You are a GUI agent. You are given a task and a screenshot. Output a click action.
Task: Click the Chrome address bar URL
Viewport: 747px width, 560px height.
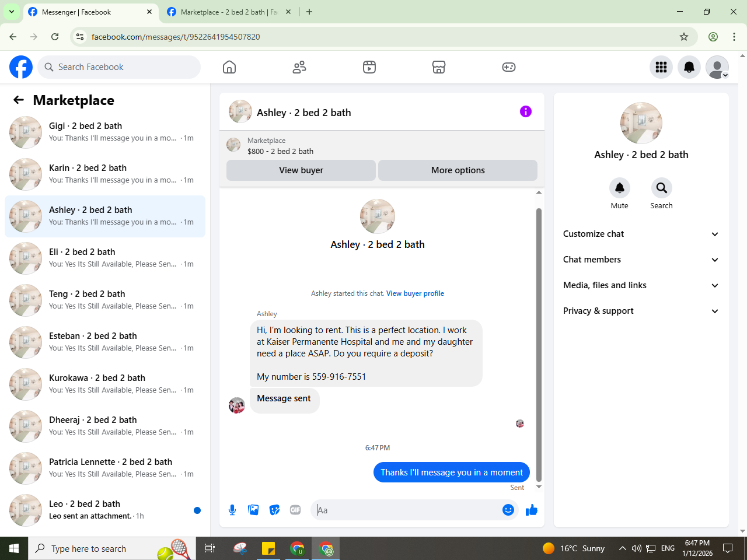click(x=176, y=37)
